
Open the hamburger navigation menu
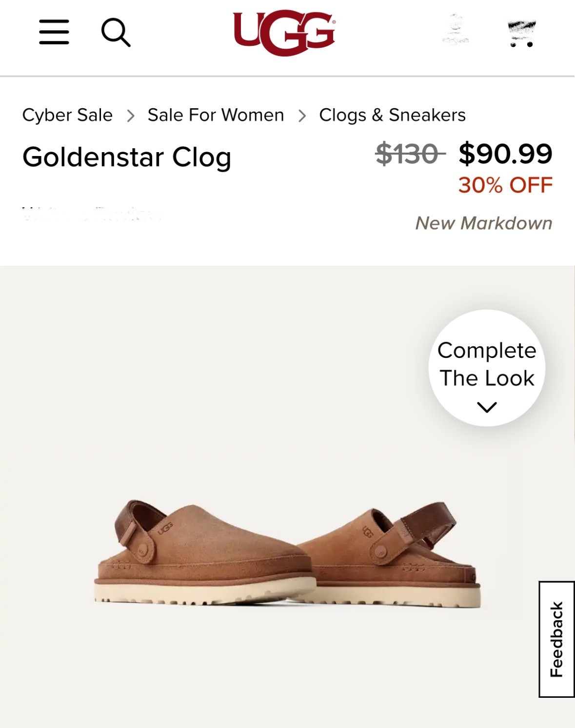[x=54, y=33]
